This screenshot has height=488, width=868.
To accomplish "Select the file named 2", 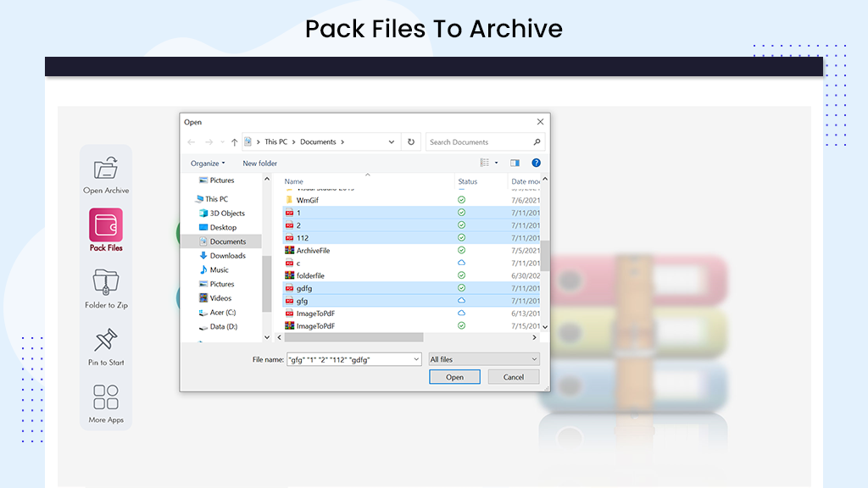I will coord(412,225).
